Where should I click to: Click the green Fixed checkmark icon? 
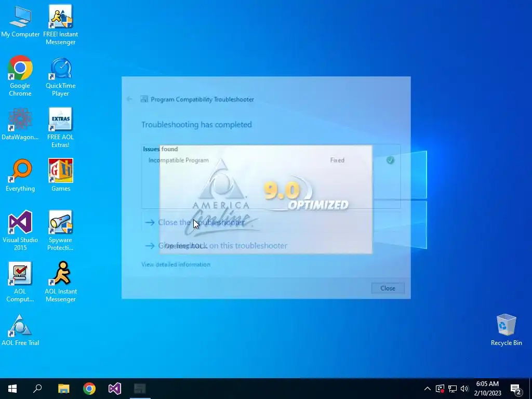[x=391, y=160]
